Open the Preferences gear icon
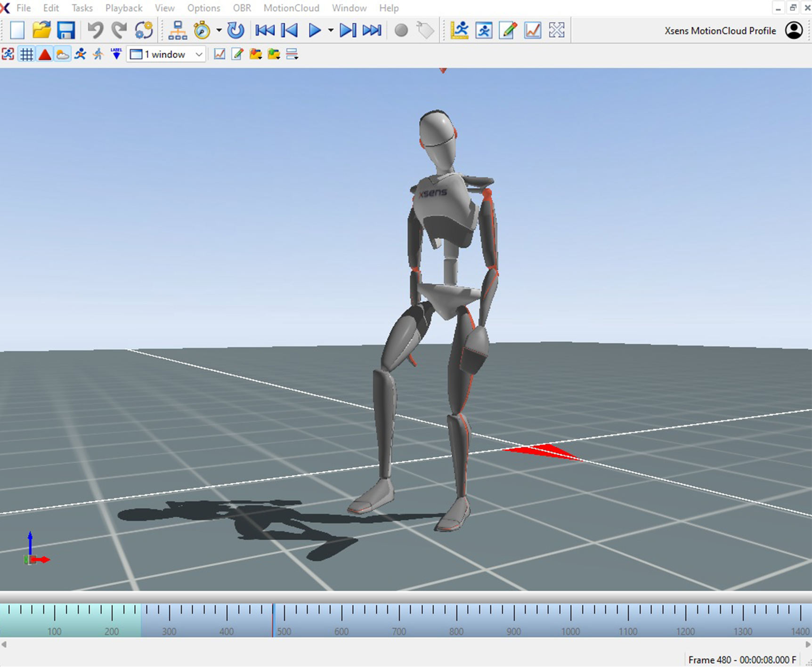 pos(143,30)
